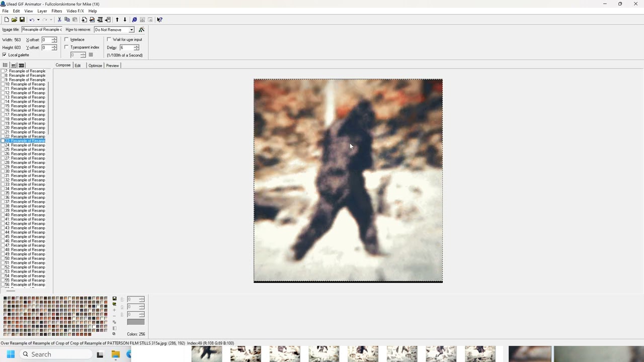Click the wizard wand icon beside Do Not Remove
The image size is (644, 362).
tap(141, 30)
